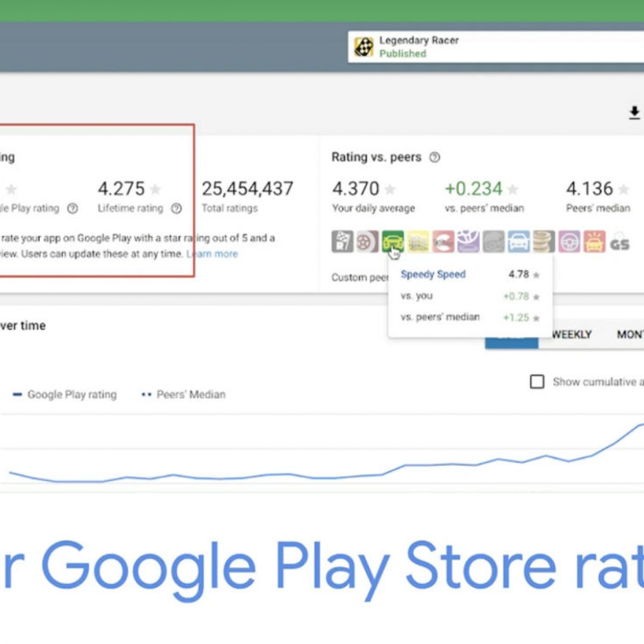644x644 pixels.
Task: Click the vs. you row label
Action: tap(416, 296)
